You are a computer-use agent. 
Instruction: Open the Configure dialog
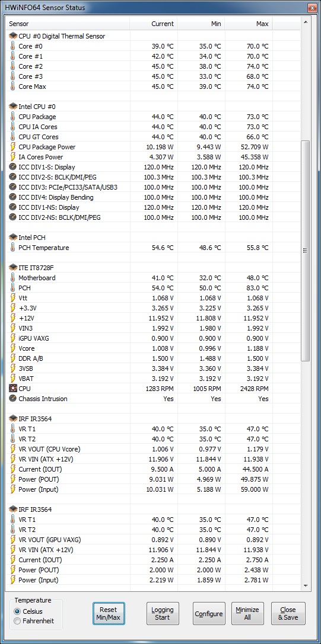[x=209, y=614]
